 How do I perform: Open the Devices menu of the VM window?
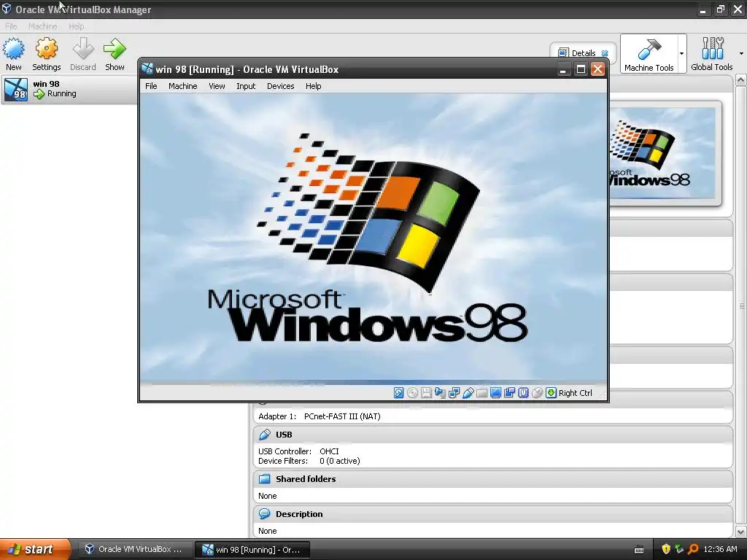pyautogui.click(x=281, y=86)
